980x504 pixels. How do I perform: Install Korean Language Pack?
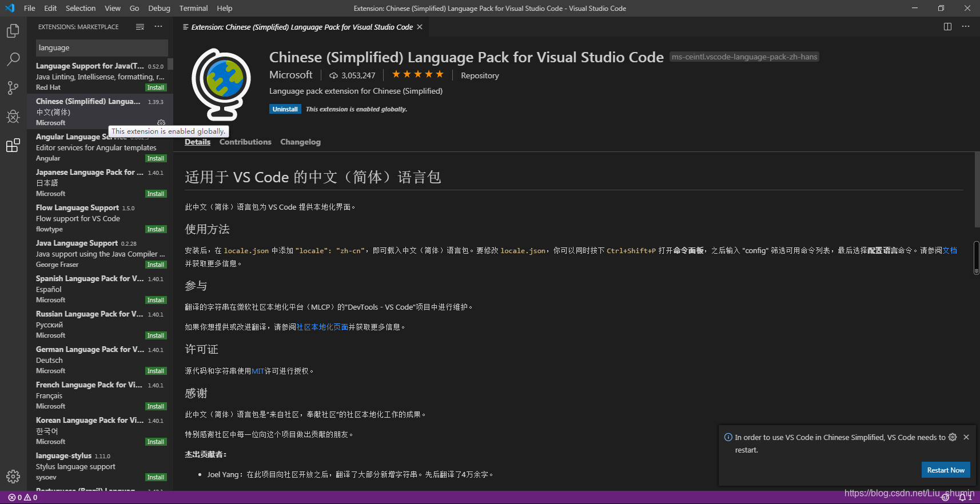(x=156, y=442)
